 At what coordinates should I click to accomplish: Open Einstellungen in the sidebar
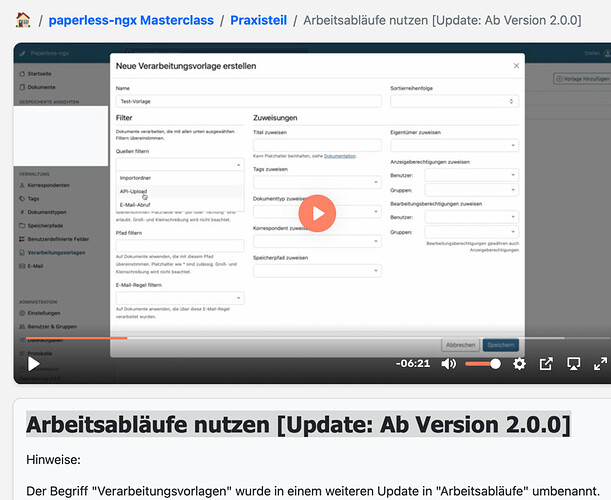[44, 313]
